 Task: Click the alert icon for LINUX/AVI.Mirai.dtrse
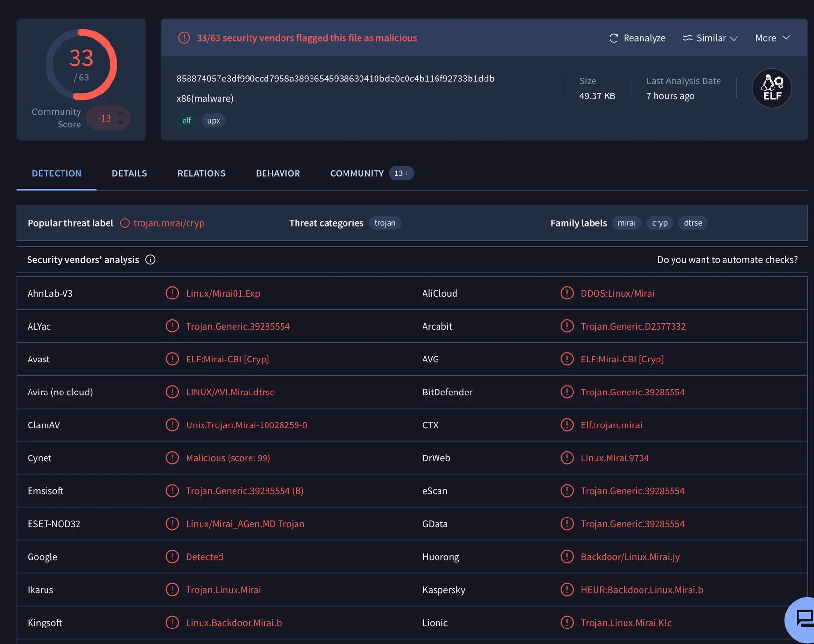[172, 392]
